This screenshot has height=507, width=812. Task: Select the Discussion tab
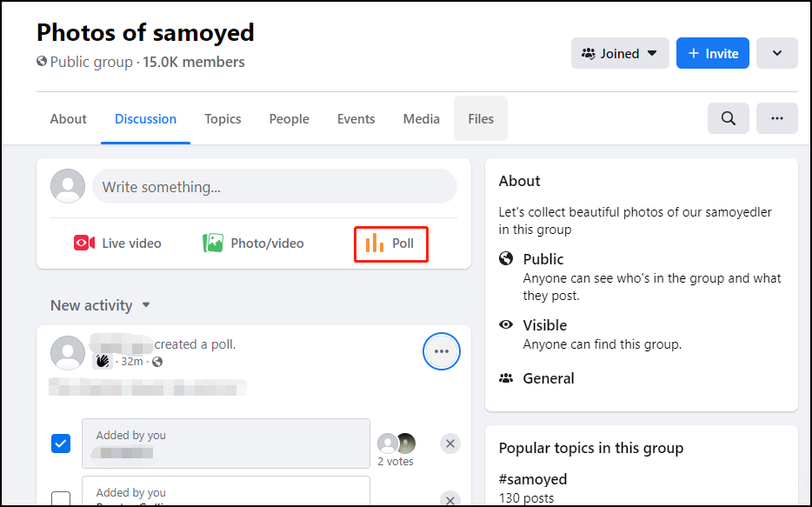[145, 118]
